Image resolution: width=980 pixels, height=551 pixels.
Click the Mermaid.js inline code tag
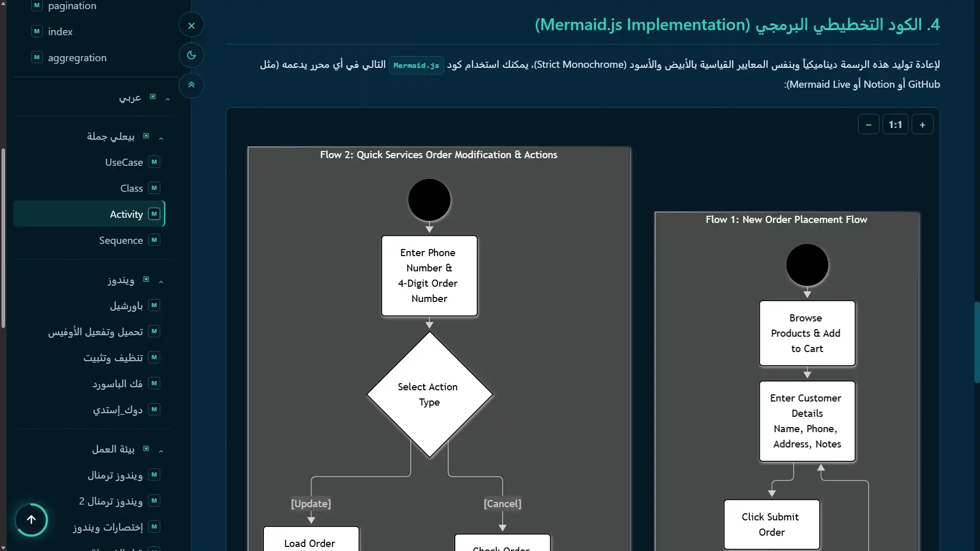coord(416,65)
